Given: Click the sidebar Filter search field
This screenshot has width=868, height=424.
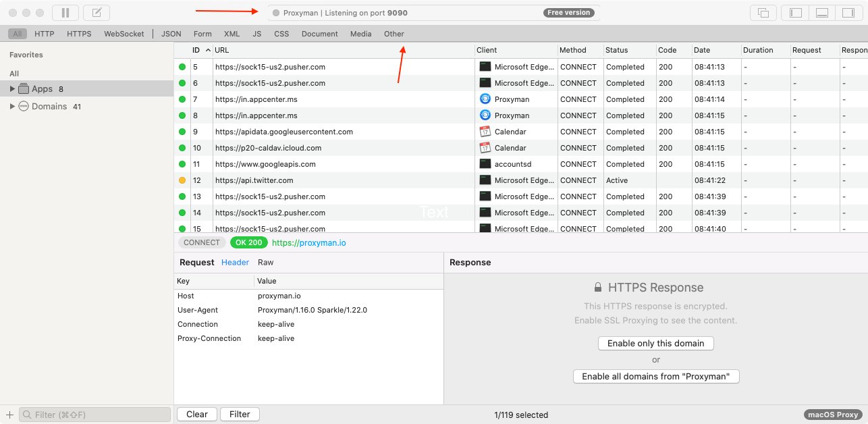Looking at the screenshot, I should click(x=95, y=415).
